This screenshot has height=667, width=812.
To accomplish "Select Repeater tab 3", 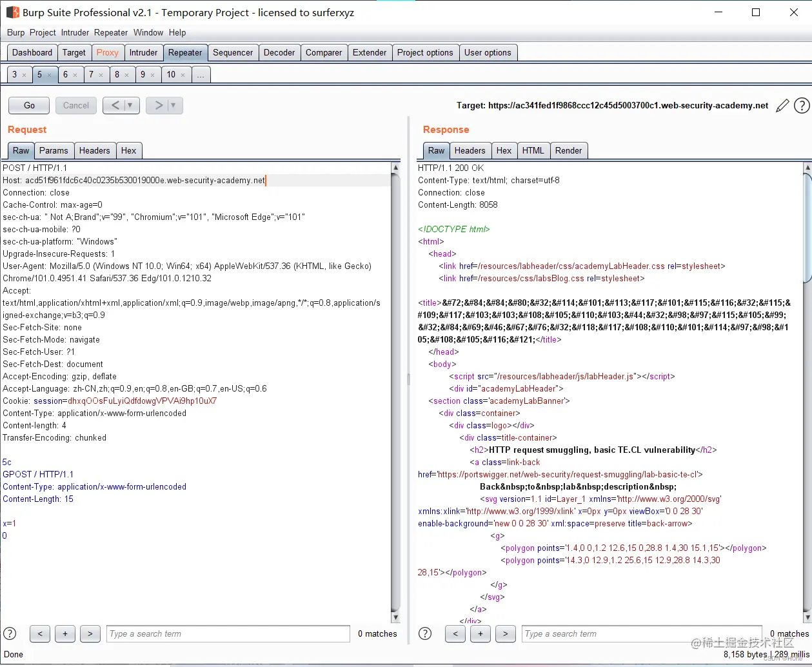I will click(x=15, y=75).
